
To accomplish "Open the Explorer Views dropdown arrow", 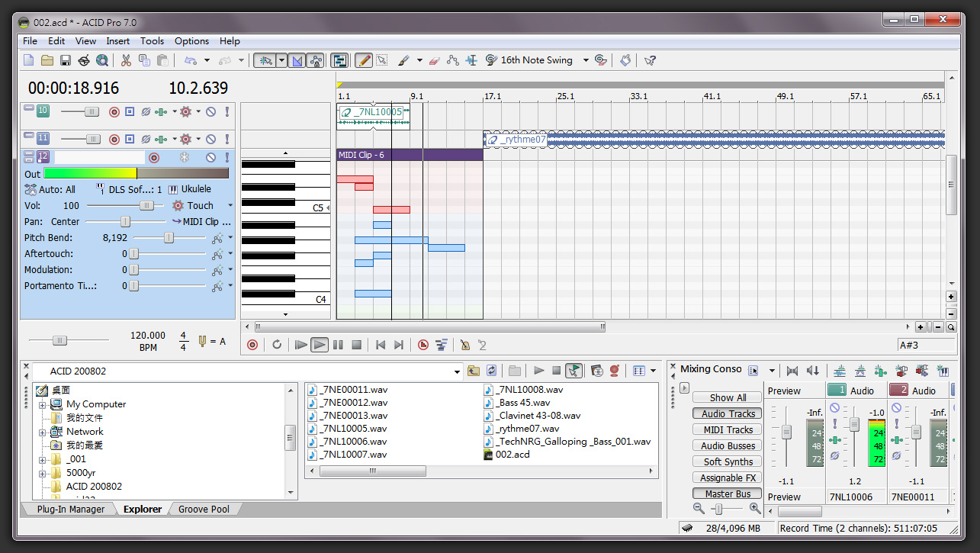I will (654, 371).
